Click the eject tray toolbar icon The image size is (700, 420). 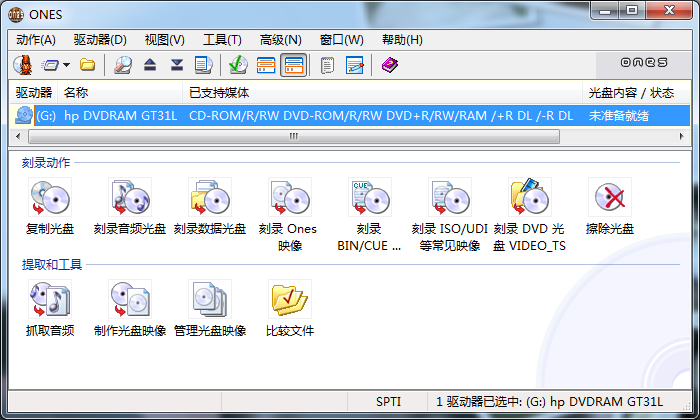(x=150, y=65)
